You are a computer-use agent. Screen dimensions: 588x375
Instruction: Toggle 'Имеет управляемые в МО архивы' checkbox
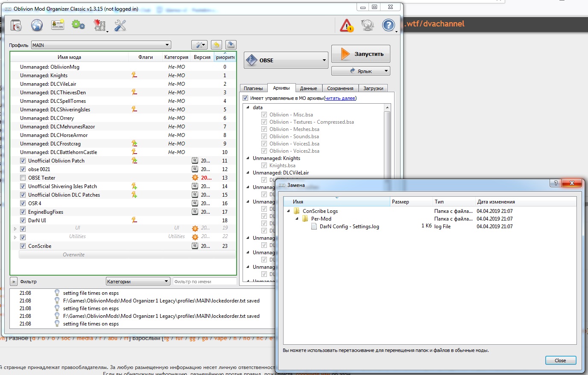(x=246, y=98)
